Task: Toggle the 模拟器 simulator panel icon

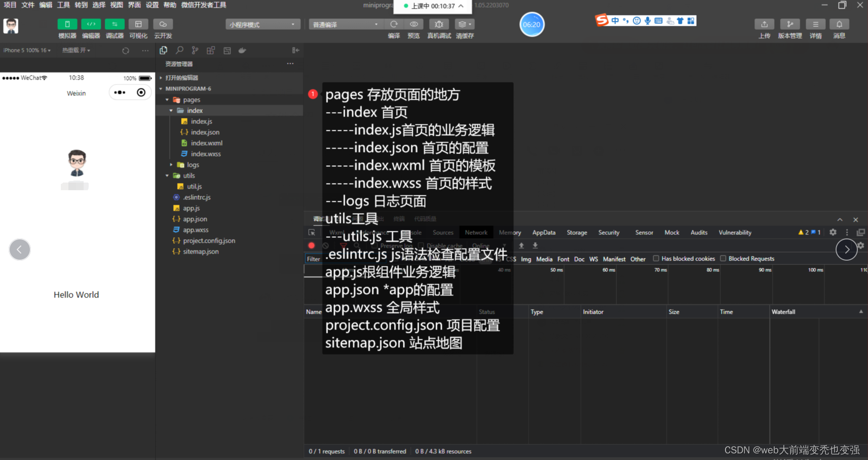Action: (67, 24)
